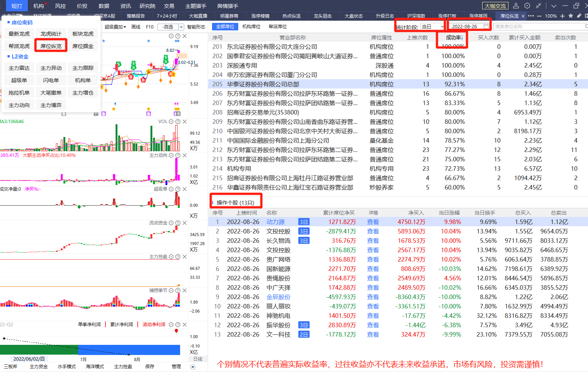Click the star favorite icon in tab bar

pyautogui.click(x=571, y=16)
